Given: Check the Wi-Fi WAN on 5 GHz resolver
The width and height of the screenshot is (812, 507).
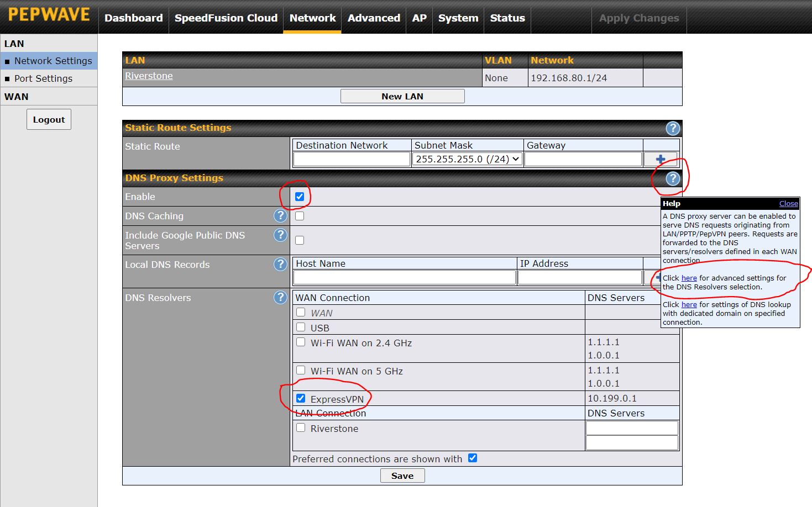Looking at the screenshot, I should pos(301,370).
